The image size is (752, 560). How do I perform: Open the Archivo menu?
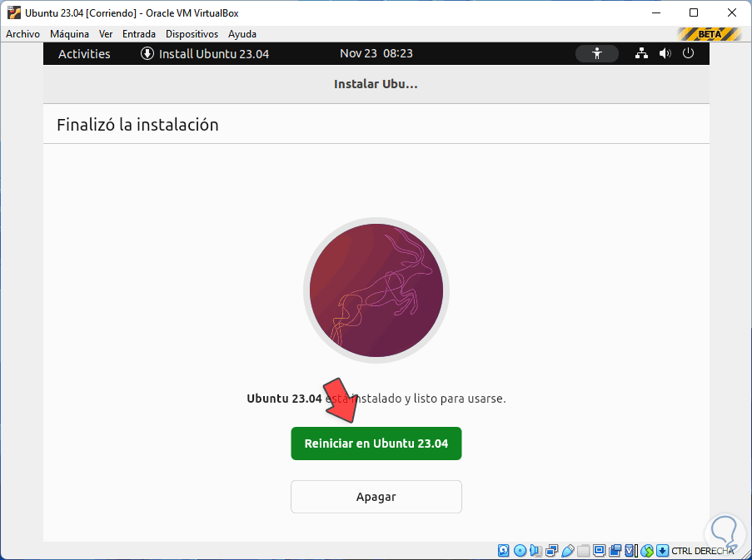(x=22, y=34)
